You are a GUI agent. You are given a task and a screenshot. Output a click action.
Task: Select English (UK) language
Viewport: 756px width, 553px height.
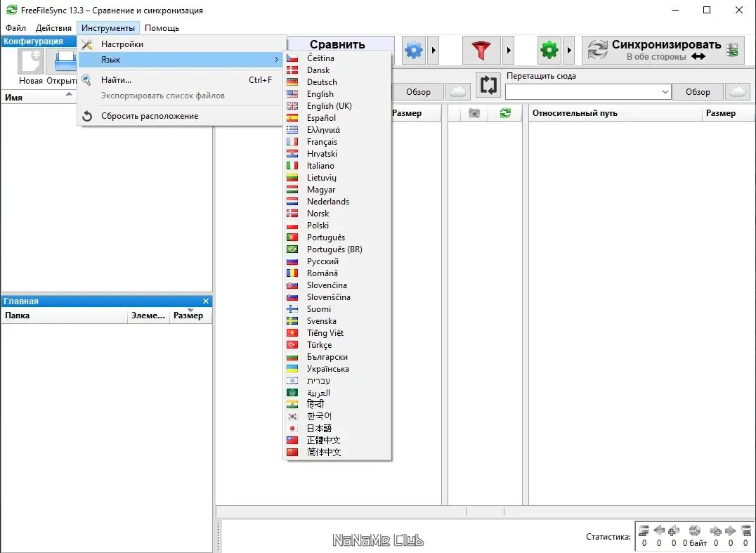coord(337,106)
